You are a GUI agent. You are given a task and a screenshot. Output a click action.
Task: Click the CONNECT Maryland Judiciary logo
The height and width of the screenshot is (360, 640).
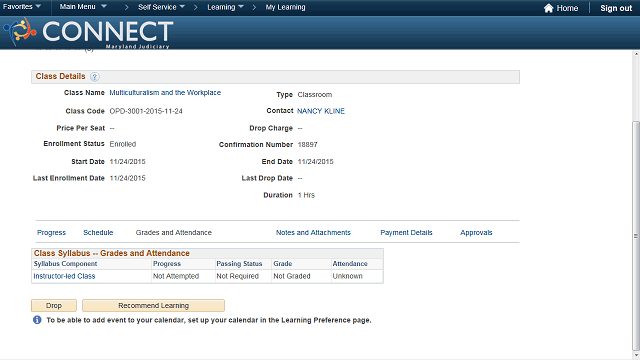coord(89,33)
